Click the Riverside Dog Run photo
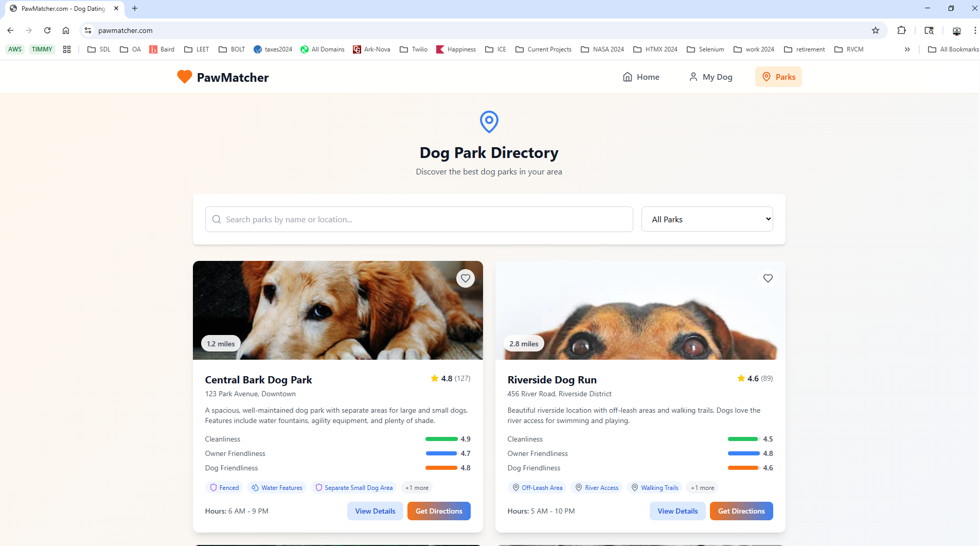980x546 pixels. point(640,310)
